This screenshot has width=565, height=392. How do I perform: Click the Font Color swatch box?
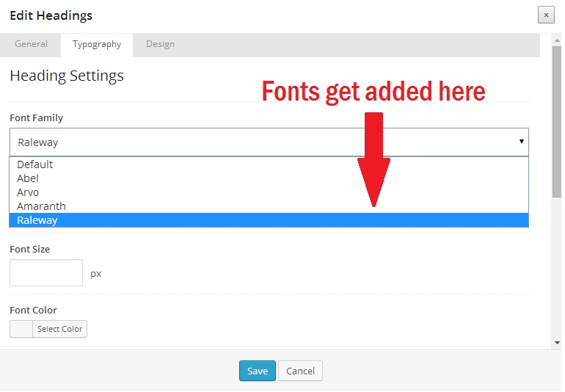21,329
